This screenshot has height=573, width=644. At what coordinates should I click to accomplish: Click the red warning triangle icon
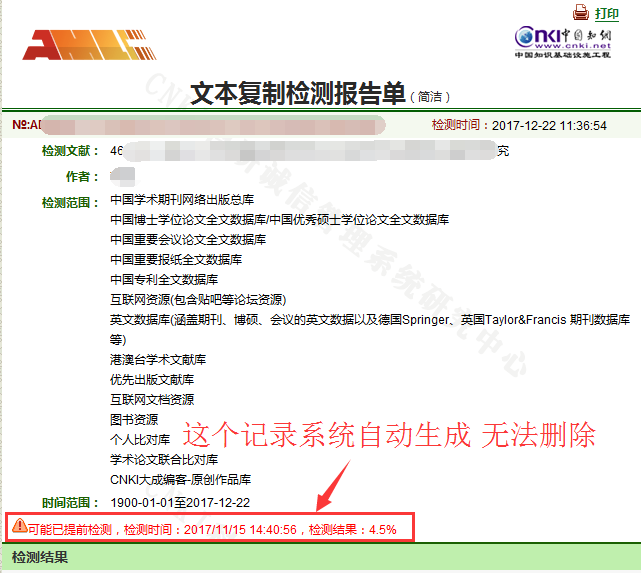tap(20, 526)
